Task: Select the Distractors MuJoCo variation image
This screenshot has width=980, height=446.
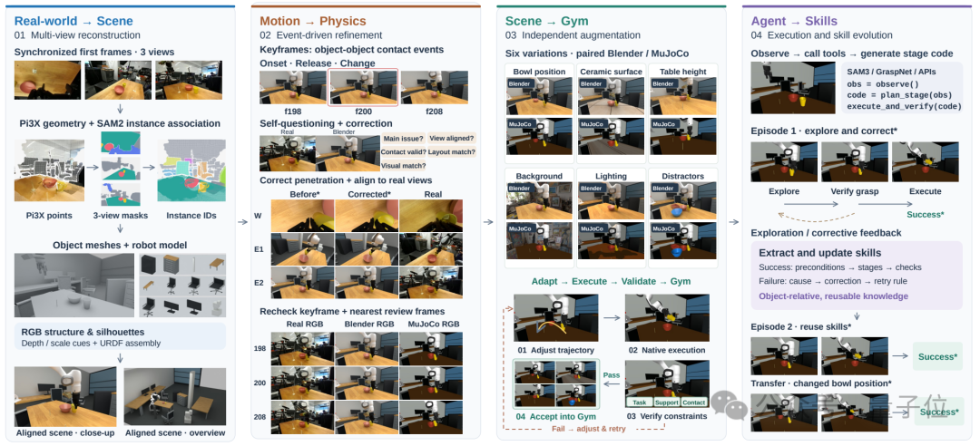Action: 682,240
